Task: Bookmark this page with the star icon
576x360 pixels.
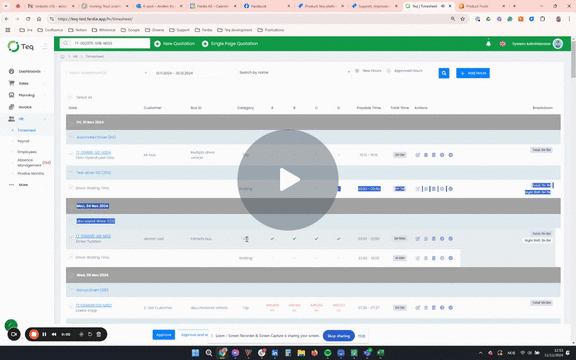Action: point(462,19)
